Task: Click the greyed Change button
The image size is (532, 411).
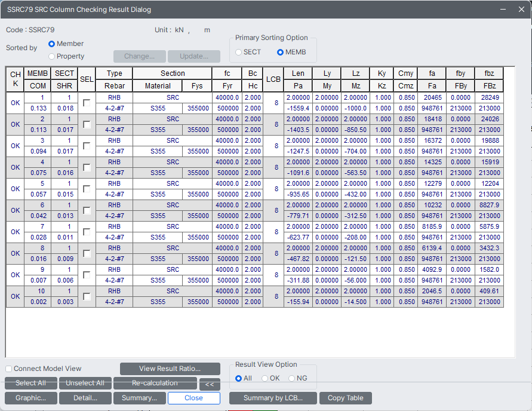Action: click(x=140, y=56)
